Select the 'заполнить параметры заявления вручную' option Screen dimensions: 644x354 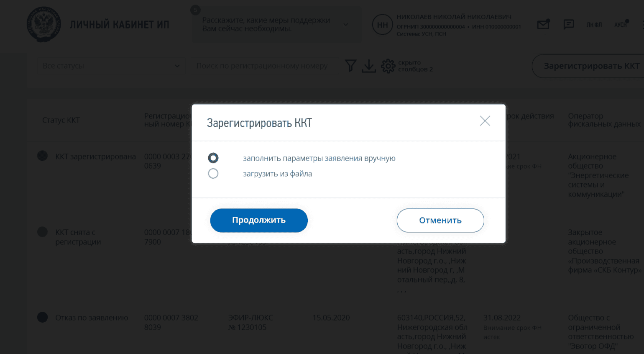pos(213,158)
